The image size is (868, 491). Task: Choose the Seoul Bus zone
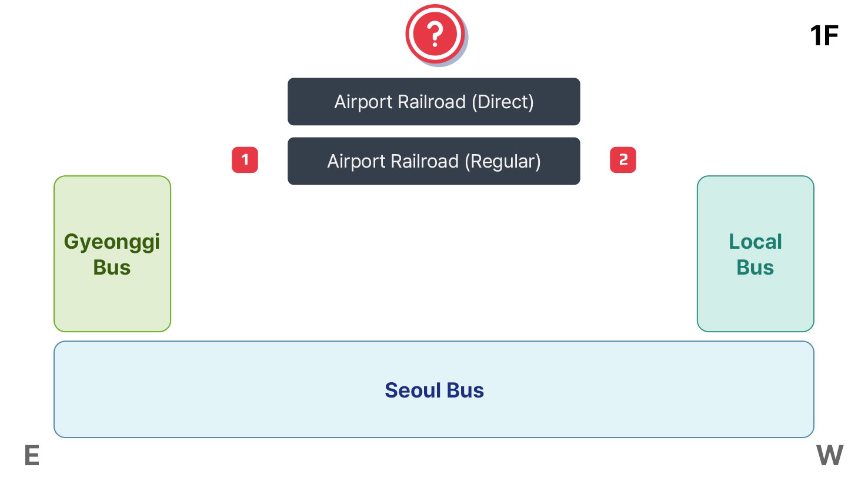[x=433, y=390]
